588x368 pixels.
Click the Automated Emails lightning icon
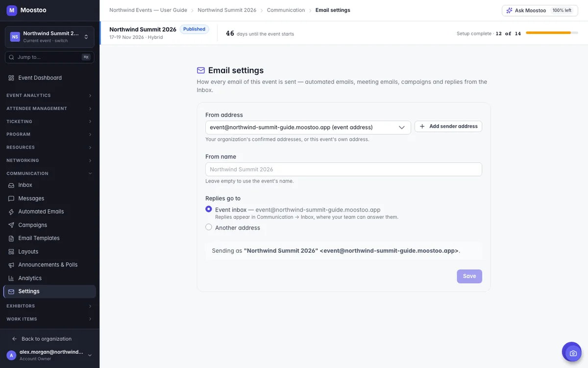[11, 212]
